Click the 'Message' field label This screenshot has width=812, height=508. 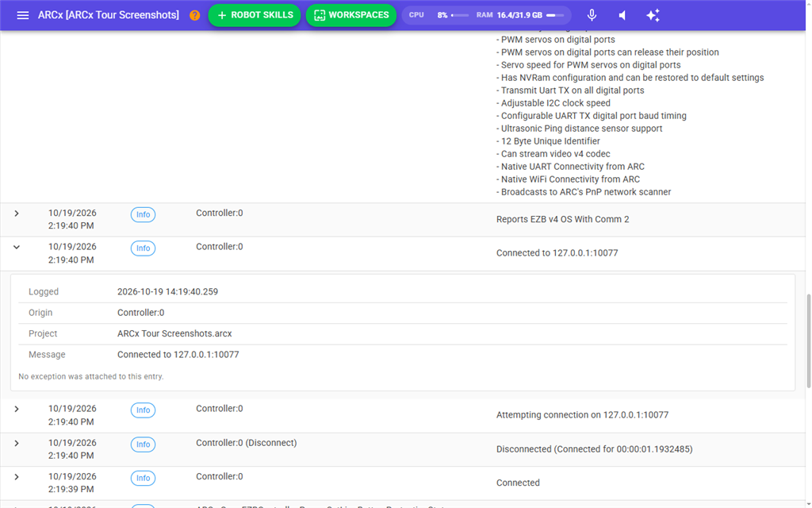[x=47, y=355]
